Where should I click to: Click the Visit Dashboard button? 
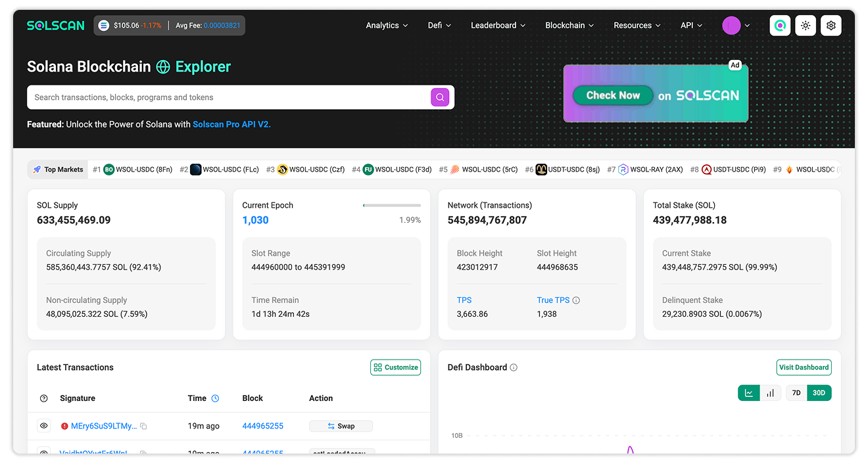[x=804, y=367]
